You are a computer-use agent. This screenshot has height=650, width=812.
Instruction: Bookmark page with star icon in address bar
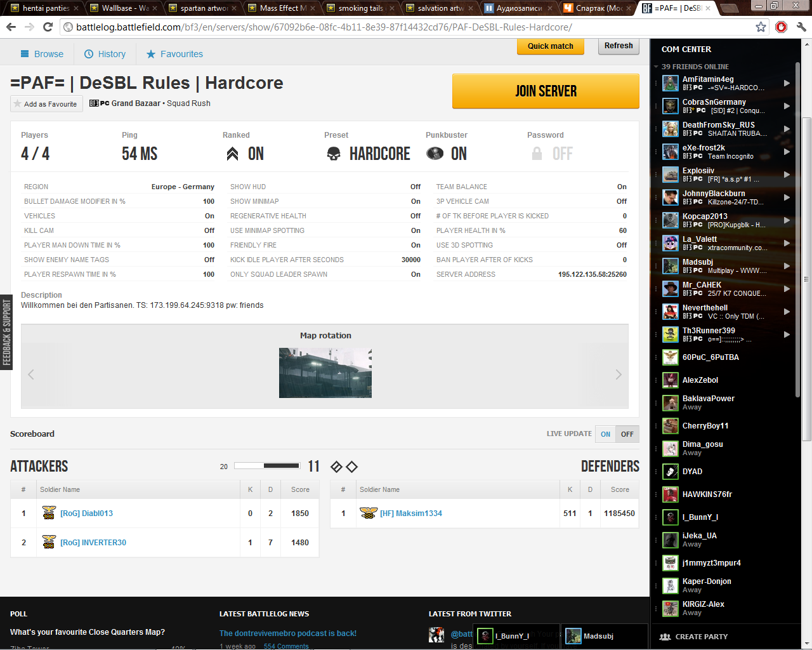761,27
